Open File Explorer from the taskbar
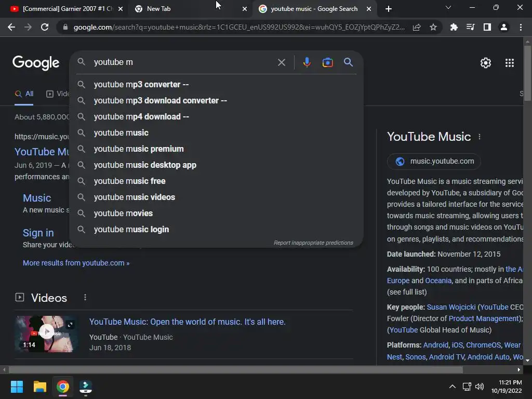This screenshot has width=532, height=399. coord(39,387)
